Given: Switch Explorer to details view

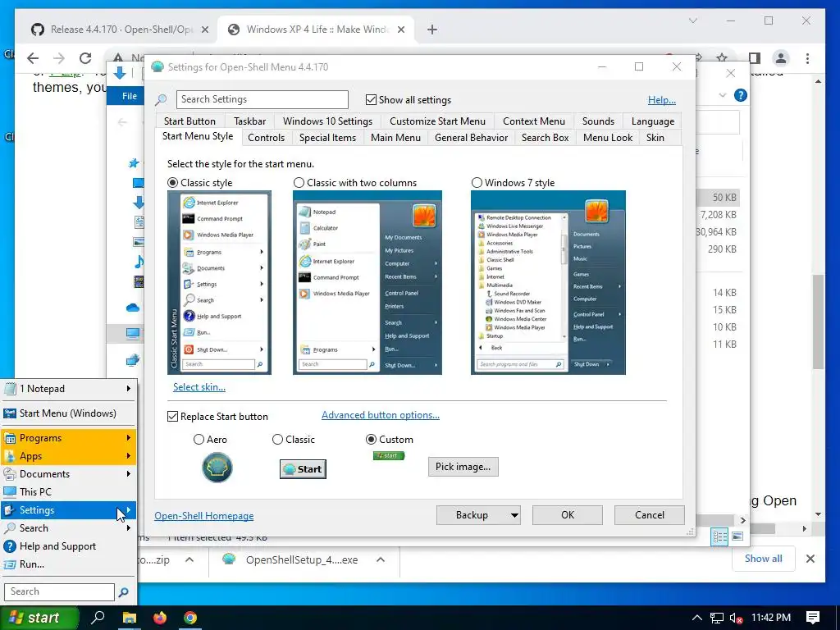Looking at the screenshot, I should [719, 536].
